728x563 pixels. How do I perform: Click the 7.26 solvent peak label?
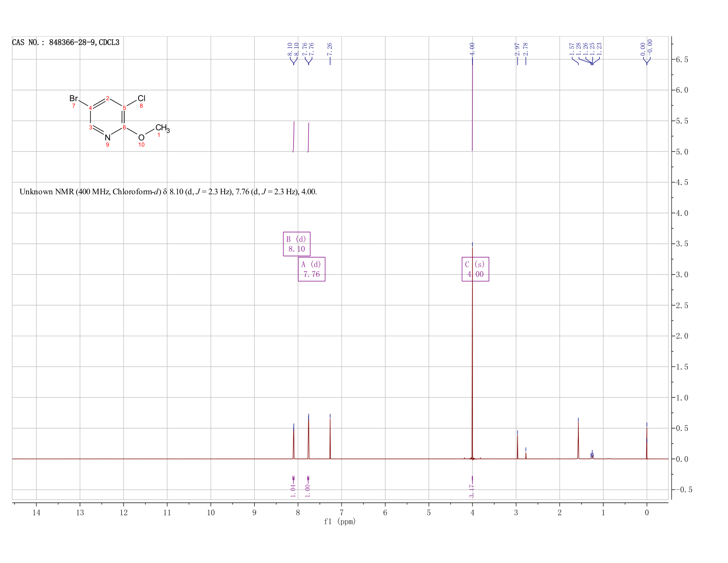click(330, 49)
